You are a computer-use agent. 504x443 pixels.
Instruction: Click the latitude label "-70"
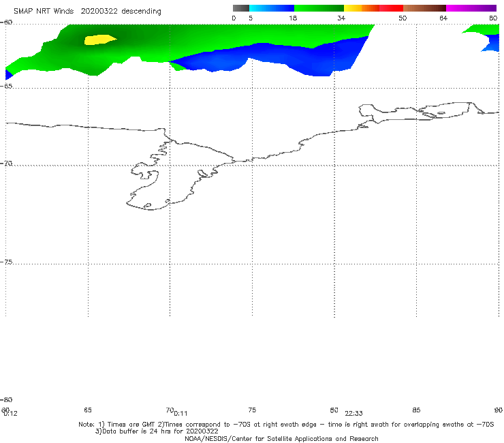pos(6,164)
